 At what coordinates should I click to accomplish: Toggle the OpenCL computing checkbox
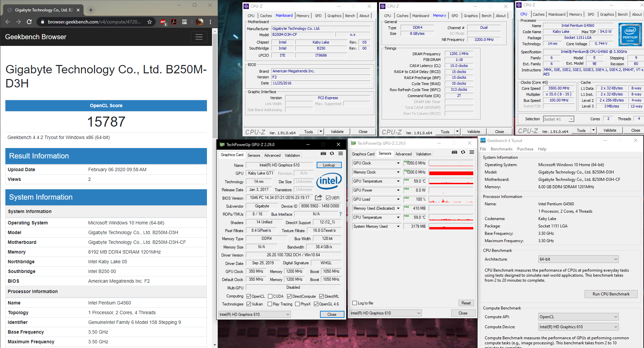point(249,296)
